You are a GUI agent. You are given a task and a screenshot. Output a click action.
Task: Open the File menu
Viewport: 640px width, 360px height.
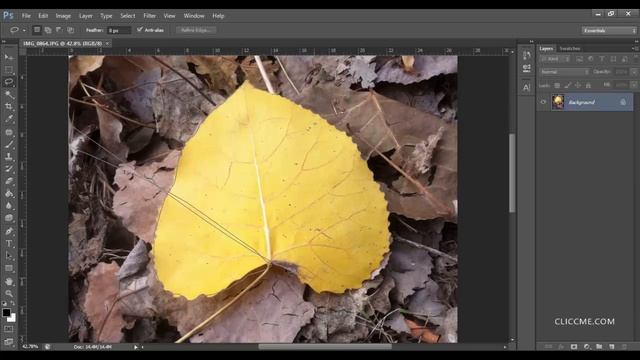coord(26,16)
